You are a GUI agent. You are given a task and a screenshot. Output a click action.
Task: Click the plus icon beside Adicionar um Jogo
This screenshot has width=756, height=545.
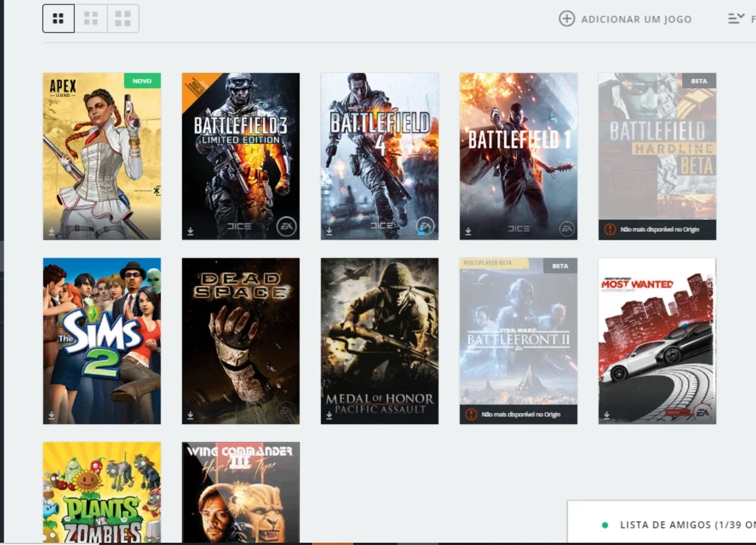[566, 19]
